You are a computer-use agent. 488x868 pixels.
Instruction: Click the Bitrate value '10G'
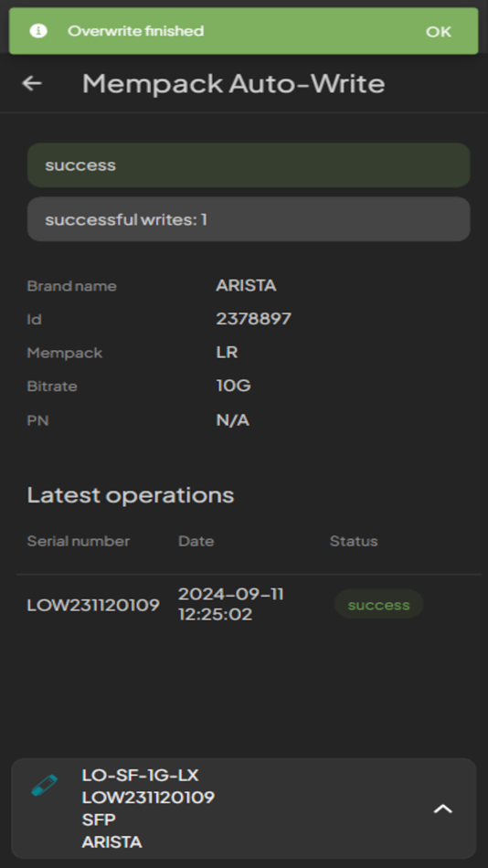click(x=234, y=386)
